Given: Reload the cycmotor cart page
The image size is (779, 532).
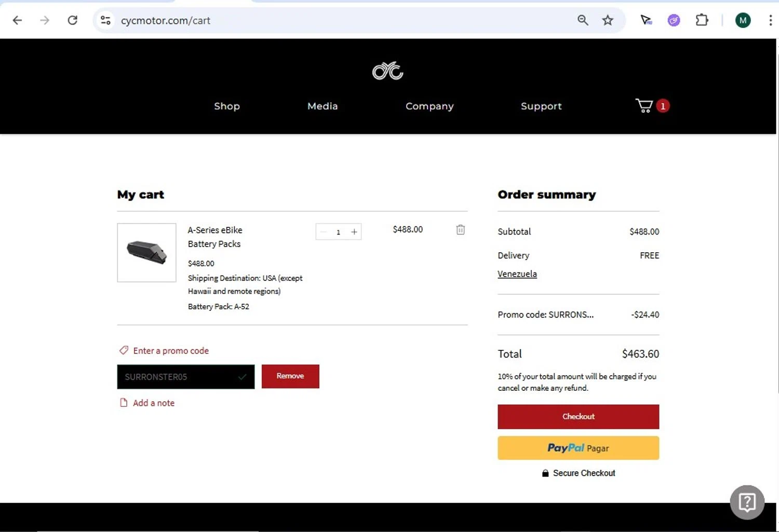Looking at the screenshot, I should coord(73,20).
